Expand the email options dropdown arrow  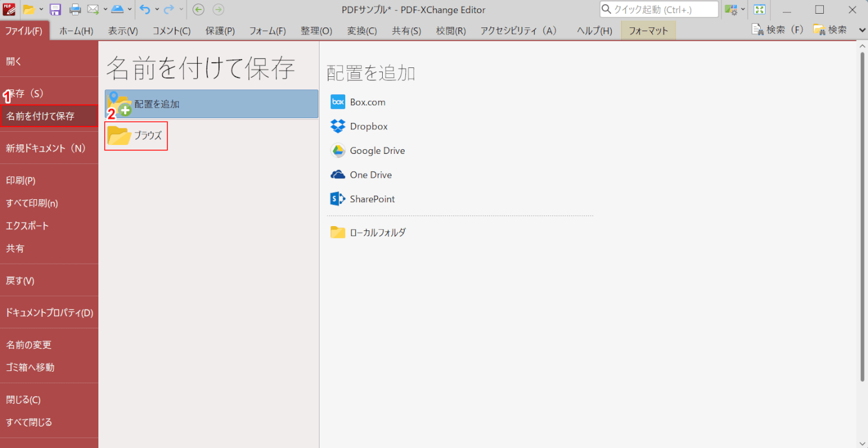pyautogui.click(x=105, y=10)
